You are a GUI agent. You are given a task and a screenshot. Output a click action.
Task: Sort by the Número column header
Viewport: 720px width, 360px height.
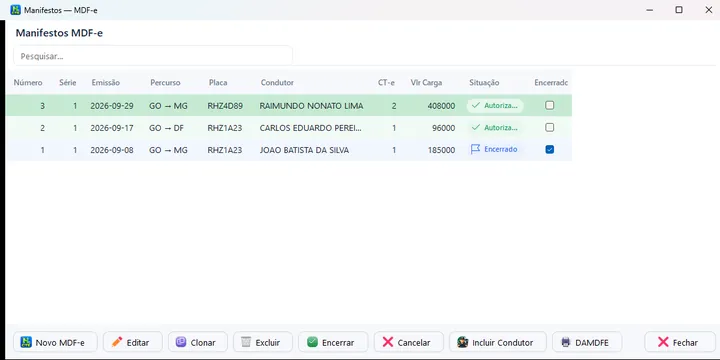click(28, 83)
